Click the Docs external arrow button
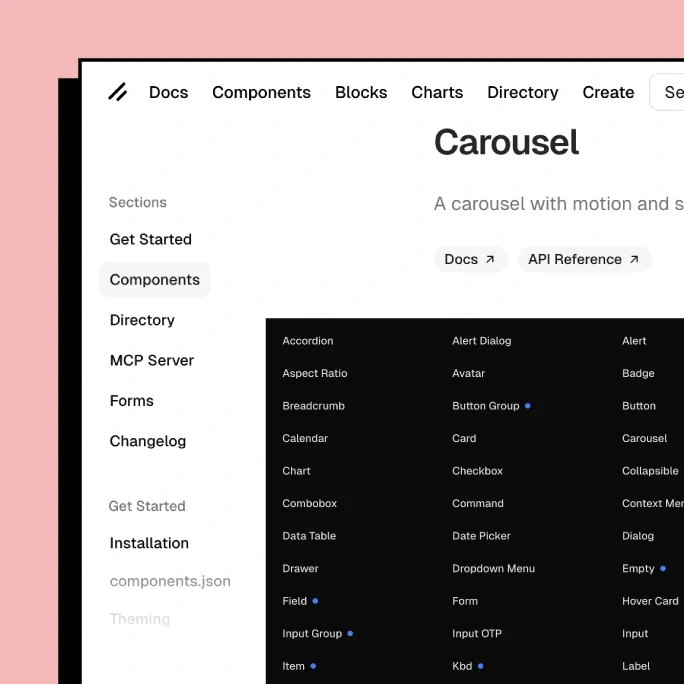Viewport: 684px width, 684px height. point(470,259)
